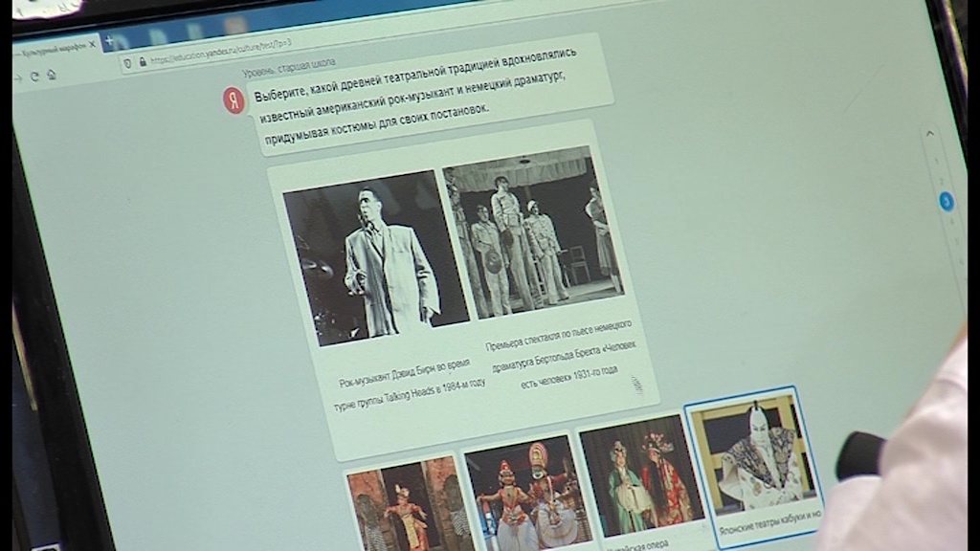Open a new browser tab

point(108,40)
